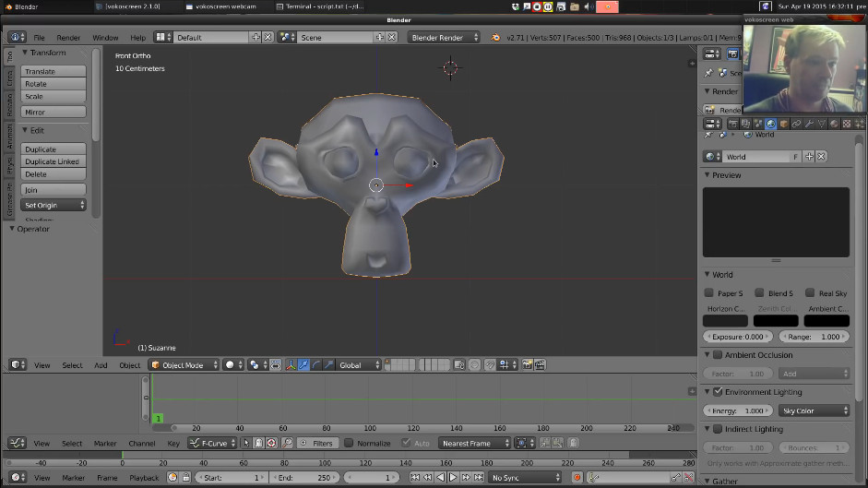
Task: Disable the Environment Lighting checkbox
Action: point(718,392)
